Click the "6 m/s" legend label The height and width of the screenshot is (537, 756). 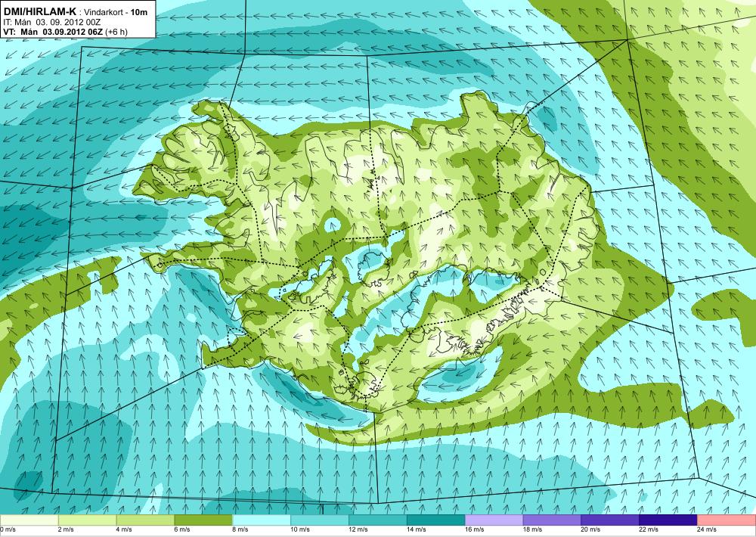coord(182,529)
